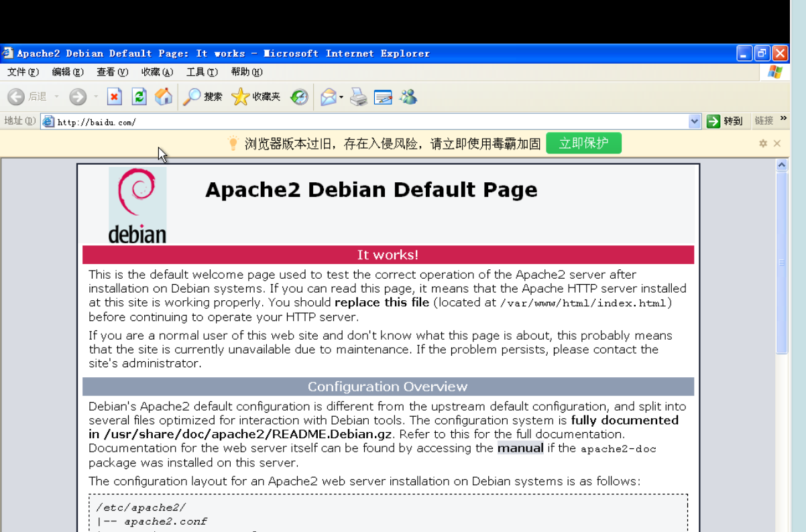
Task: Click the green 立即保护 button
Action: [583, 143]
